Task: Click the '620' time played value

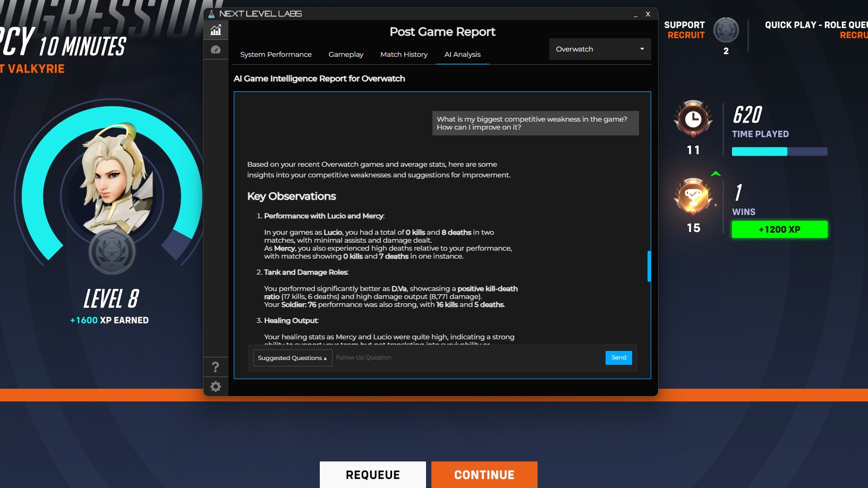Action: pyautogui.click(x=747, y=115)
